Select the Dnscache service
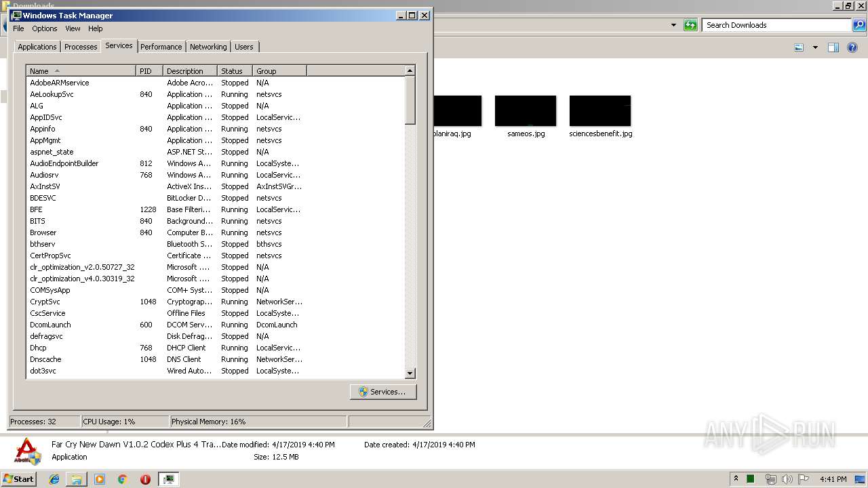Viewport: 868px width, 488px height. coord(216,359)
